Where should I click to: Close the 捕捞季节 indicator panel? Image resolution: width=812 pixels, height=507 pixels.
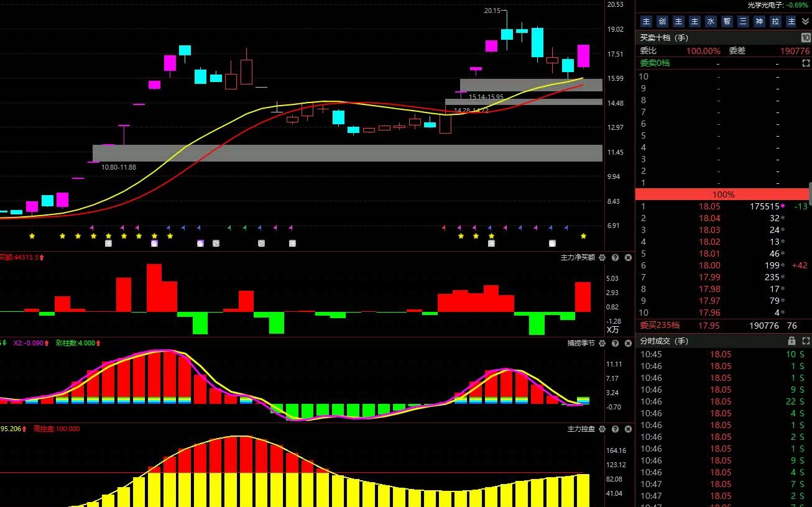point(628,343)
